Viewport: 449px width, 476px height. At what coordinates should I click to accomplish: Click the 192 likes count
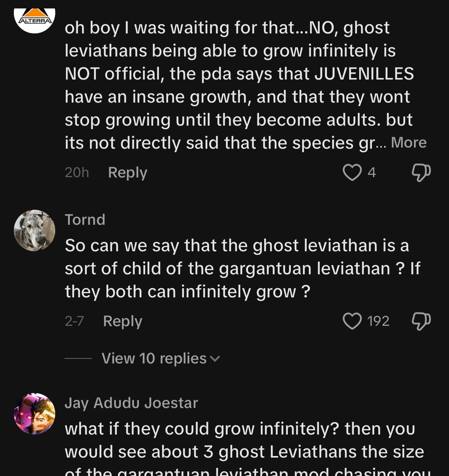378,321
